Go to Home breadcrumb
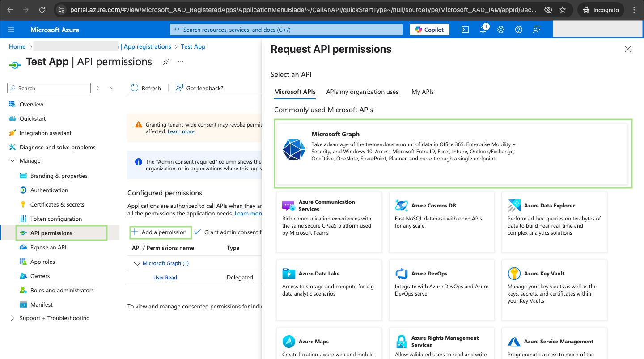Image resolution: width=644 pixels, height=359 pixels. click(17, 46)
